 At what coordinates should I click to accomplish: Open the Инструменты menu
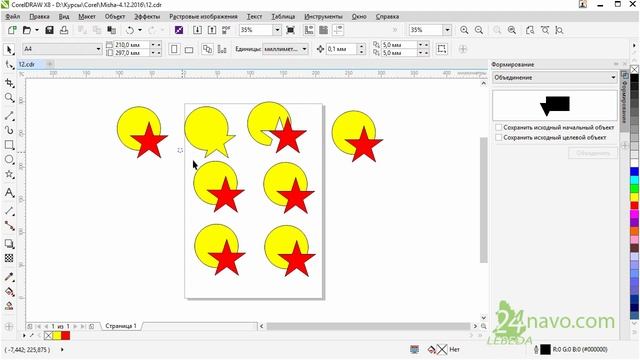pyautogui.click(x=323, y=16)
